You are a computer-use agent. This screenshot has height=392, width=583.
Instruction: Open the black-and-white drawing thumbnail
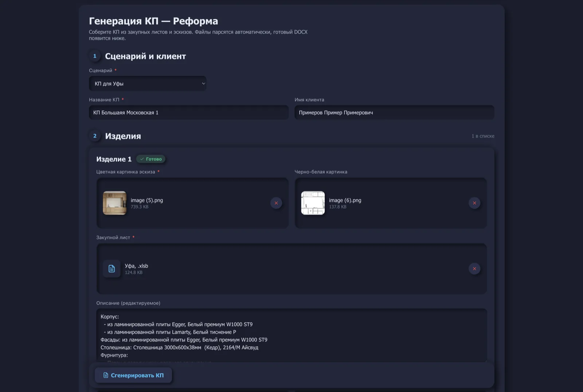[x=313, y=203]
